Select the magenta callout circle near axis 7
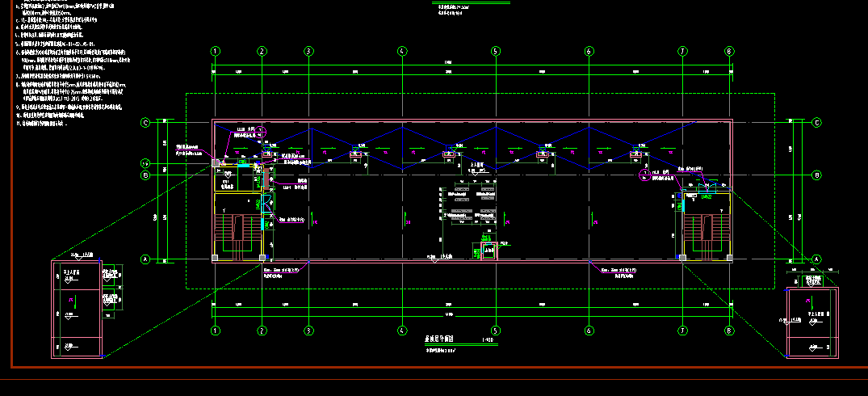Viewport: 868px width, 396px height. (x=644, y=174)
